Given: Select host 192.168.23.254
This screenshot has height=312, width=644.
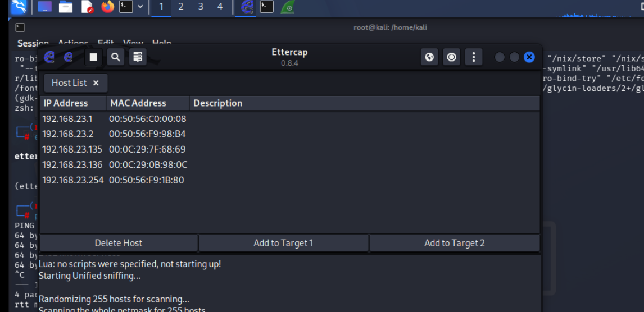Looking at the screenshot, I should click(x=289, y=180).
